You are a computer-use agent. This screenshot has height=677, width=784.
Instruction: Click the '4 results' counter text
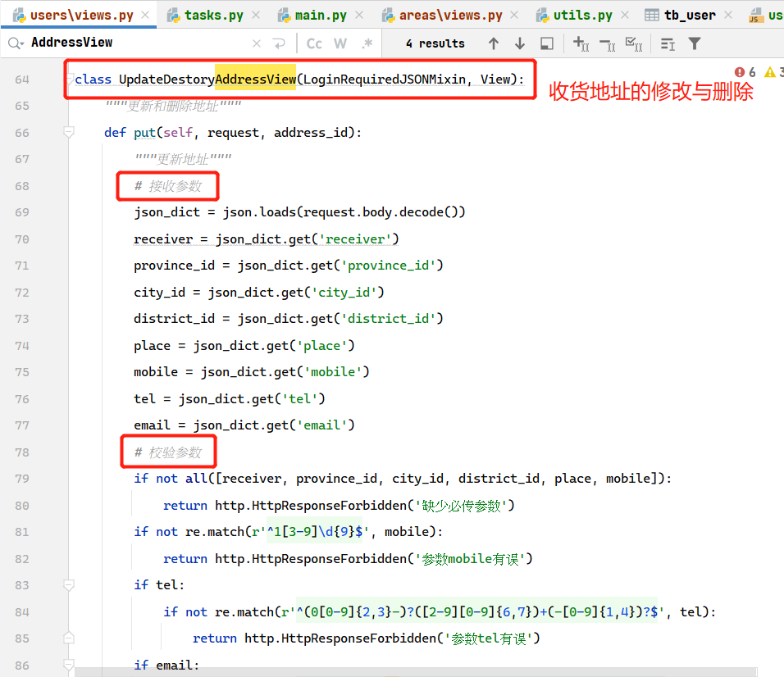coord(435,44)
